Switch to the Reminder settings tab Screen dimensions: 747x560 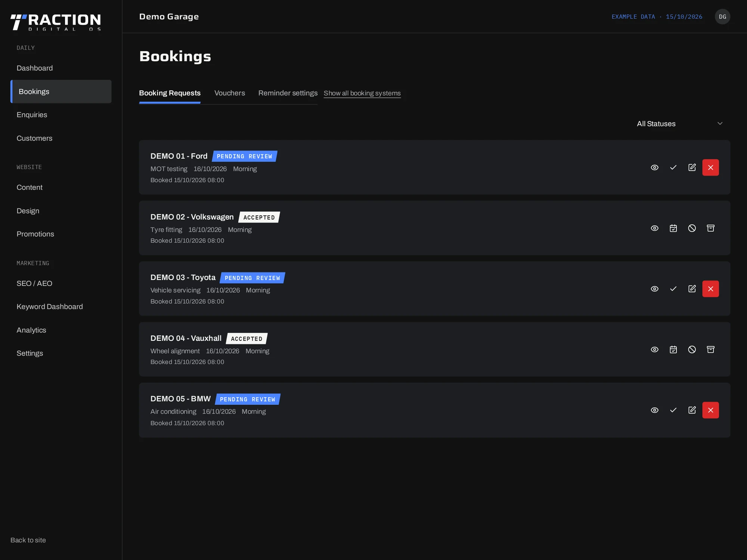coord(288,93)
